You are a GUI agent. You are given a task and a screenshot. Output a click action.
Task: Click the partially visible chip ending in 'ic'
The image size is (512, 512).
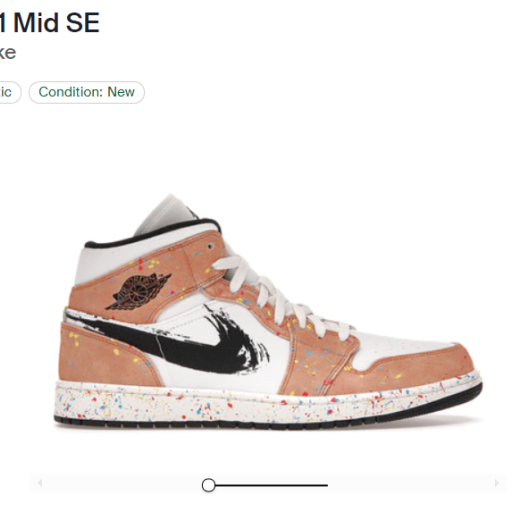(x=9, y=92)
